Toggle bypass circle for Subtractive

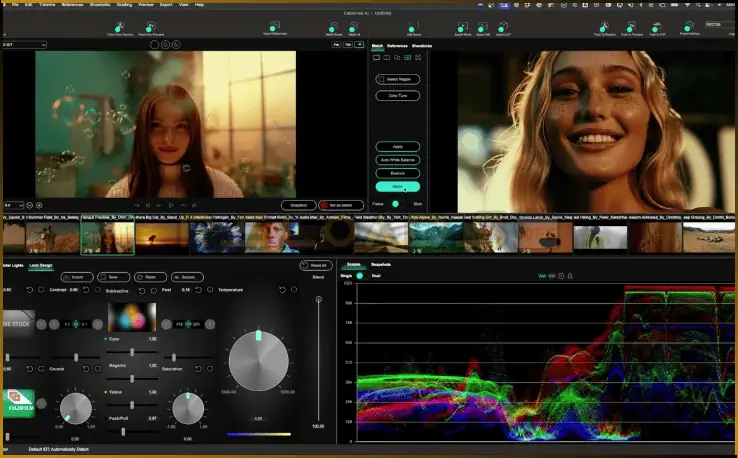(154, 291)
